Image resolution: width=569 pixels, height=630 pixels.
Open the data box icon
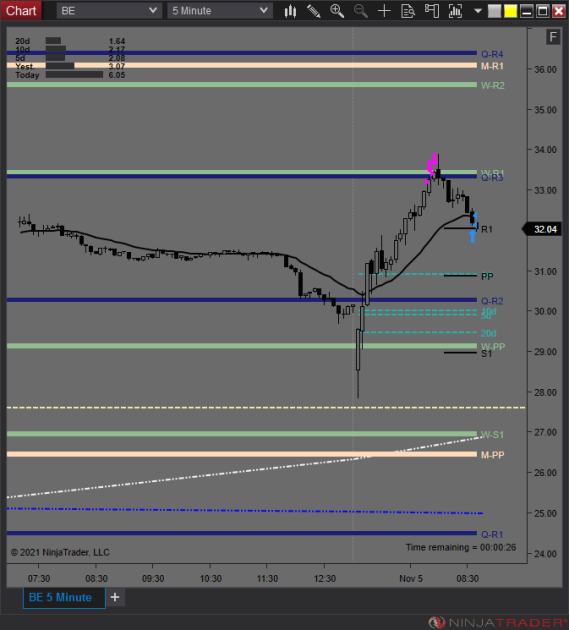pos(408,11)
